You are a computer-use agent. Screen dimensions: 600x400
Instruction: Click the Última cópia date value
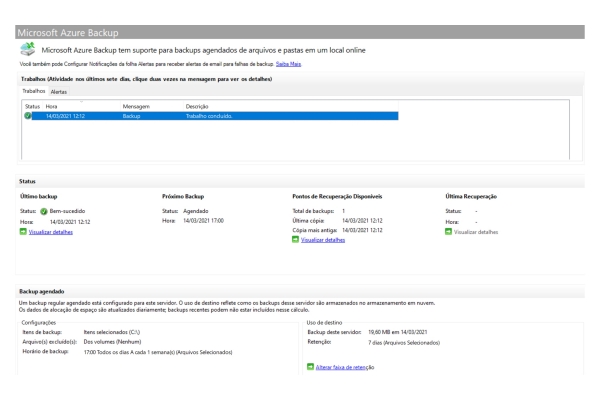click(362, 220)
